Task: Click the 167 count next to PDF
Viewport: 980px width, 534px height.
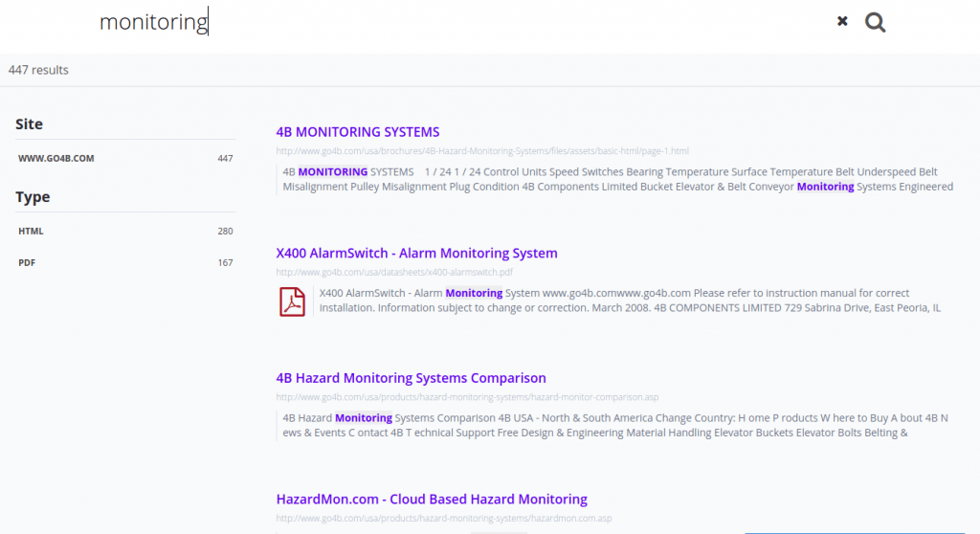Action: point(225,262)
